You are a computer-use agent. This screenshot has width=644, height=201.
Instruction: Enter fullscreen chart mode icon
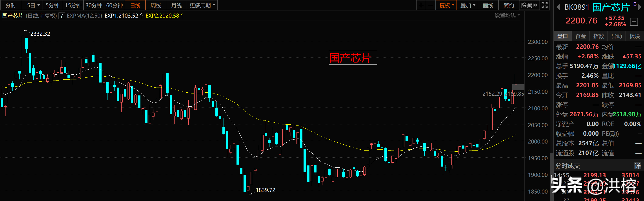(544, 5)
